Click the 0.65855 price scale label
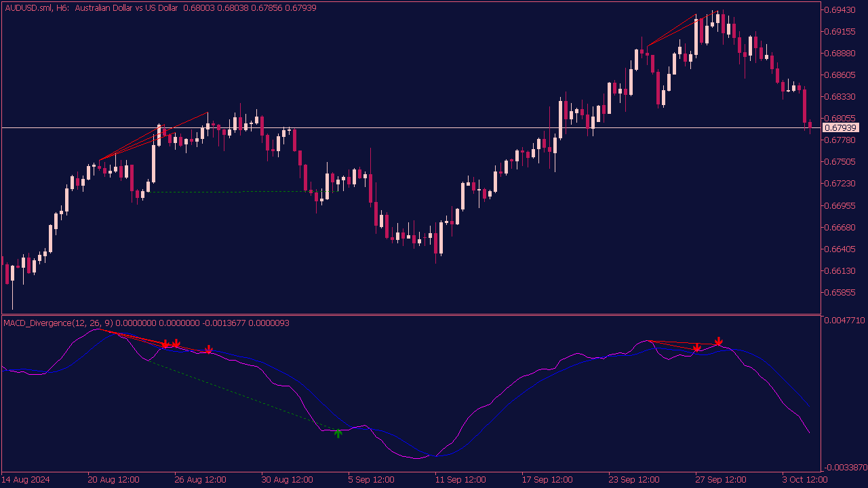This screenshot has width=868, height=488. click(841, 292)
